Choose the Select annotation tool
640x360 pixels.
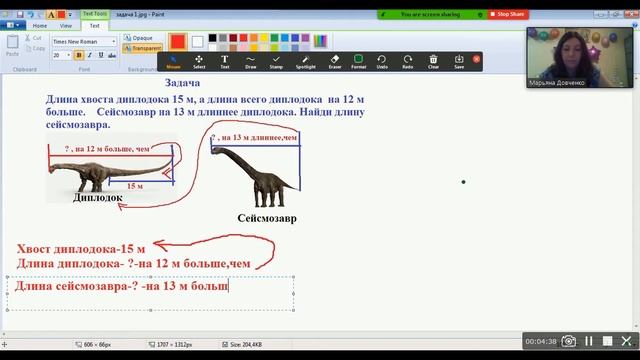pos(199,62)
